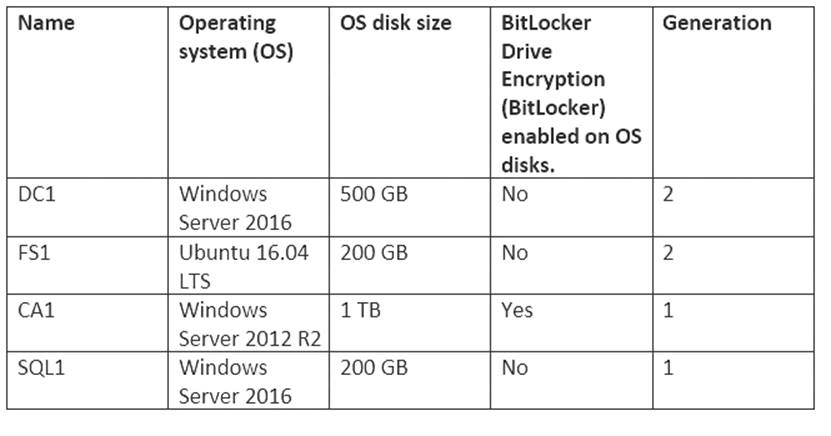The image size is (831, 436).
Task: Select the CA1 name cell
Action: click(37, 311)
